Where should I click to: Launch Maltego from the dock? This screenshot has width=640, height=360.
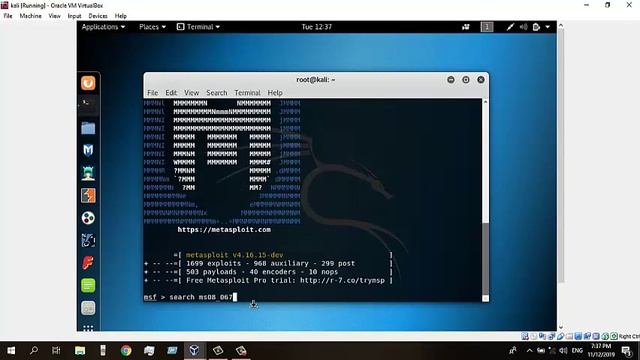tap(88, 240)
